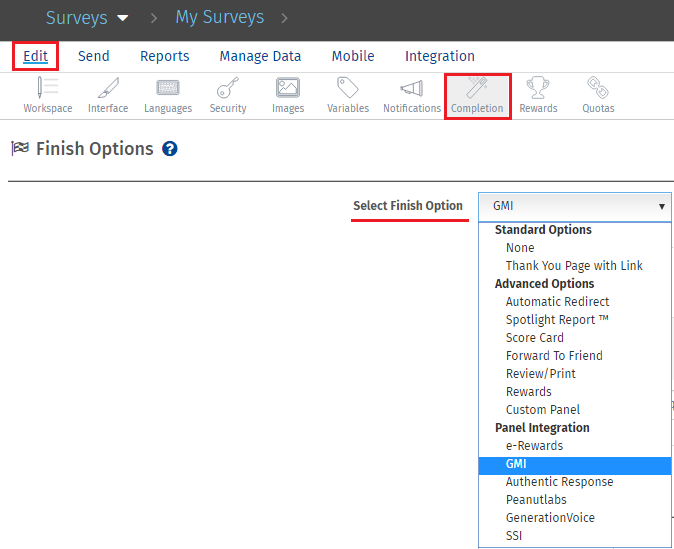The image size is (674, 549).
Task: Select the Completion toolbar item
Action: pyautogui.click(x=477, y=95)
